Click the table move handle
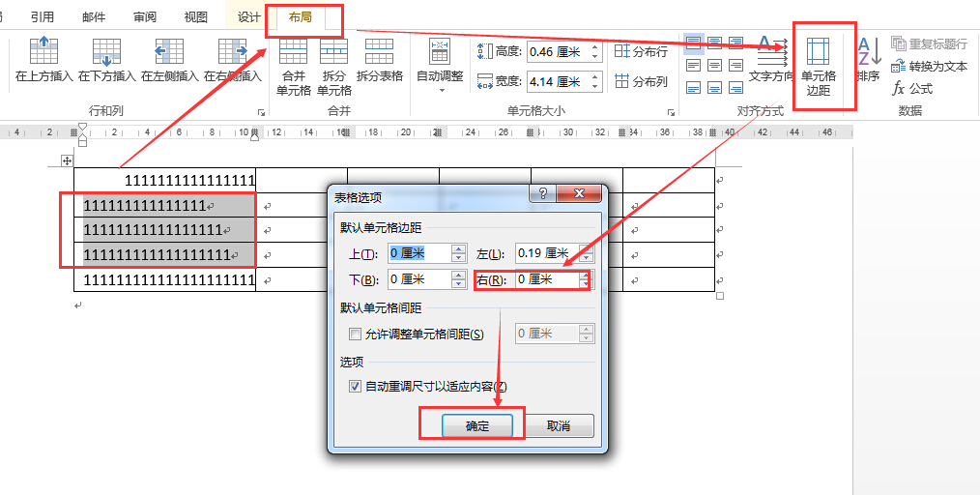The width and height of the screenshot is (980, 495). (x=67, y=161)
